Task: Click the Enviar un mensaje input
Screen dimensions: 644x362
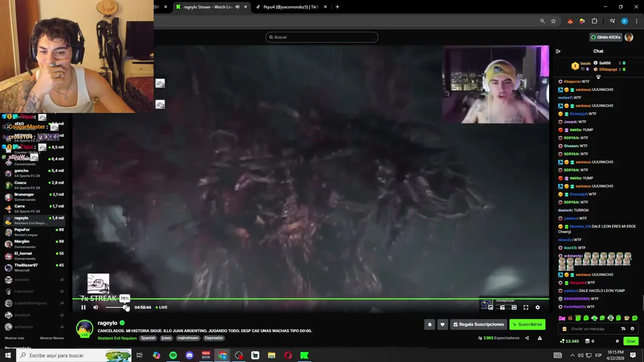Action: click(594, 329)
